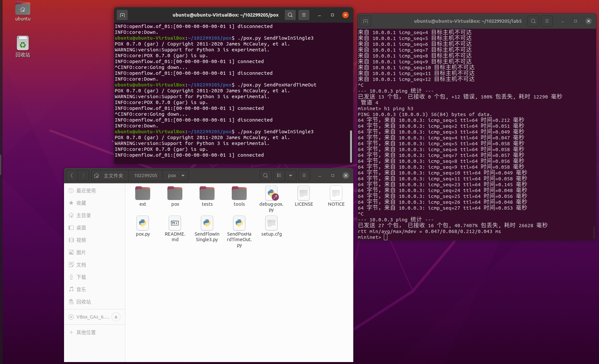Select 图片 pictures in sidebar

pyautogui.click(x=95, y=253)
